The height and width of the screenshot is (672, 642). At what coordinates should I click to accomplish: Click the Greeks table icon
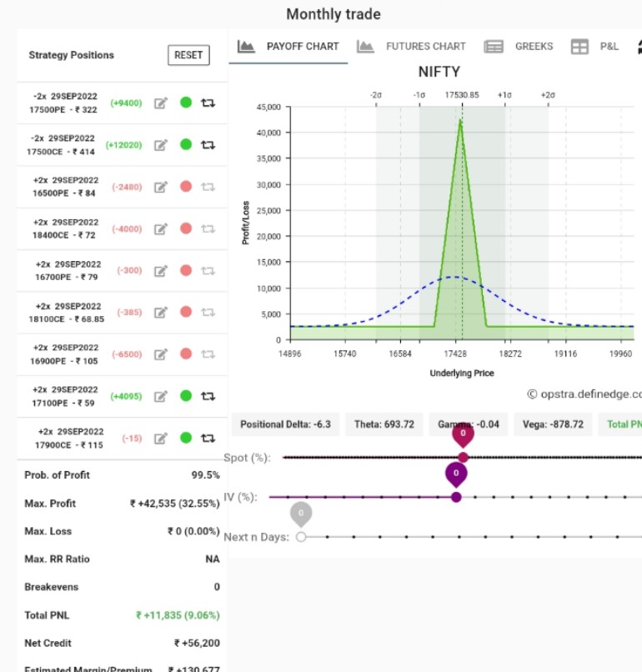click(494, 47)
